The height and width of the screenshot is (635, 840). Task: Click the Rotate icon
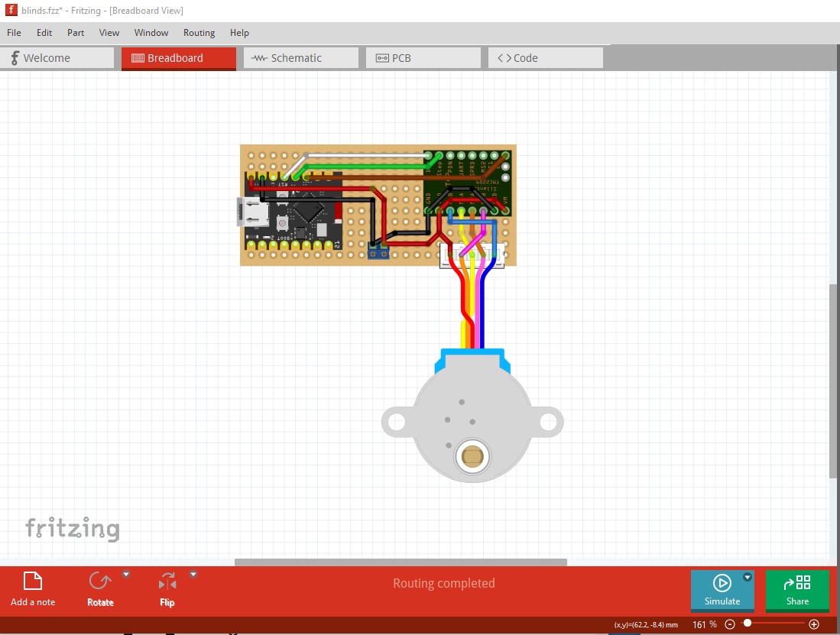[99, 582]
